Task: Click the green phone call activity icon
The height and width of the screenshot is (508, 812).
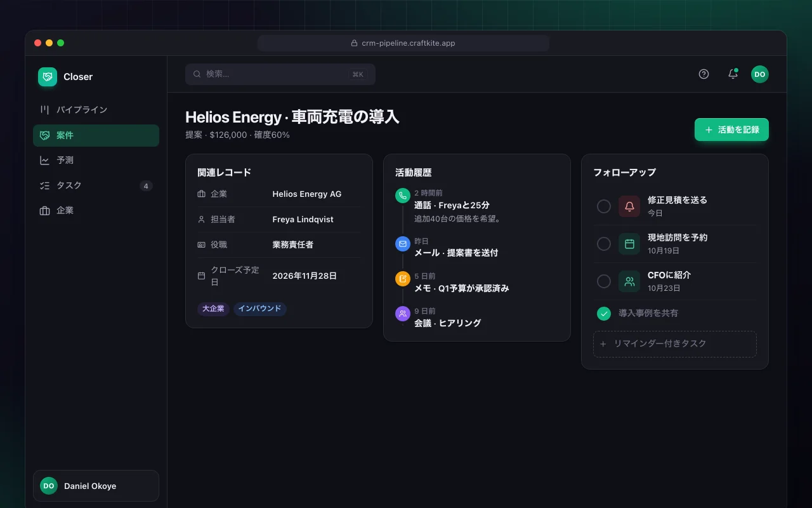Action: tap(403, 196)
